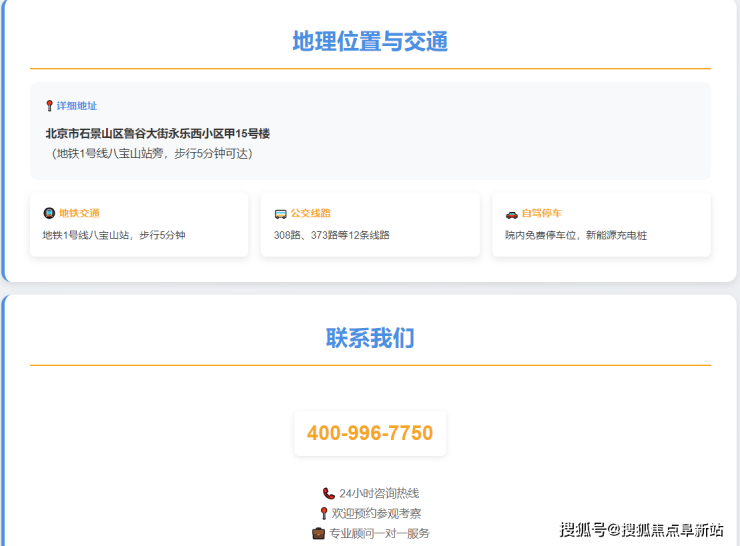Select the 联系我们 section heading

pos(370,338)
